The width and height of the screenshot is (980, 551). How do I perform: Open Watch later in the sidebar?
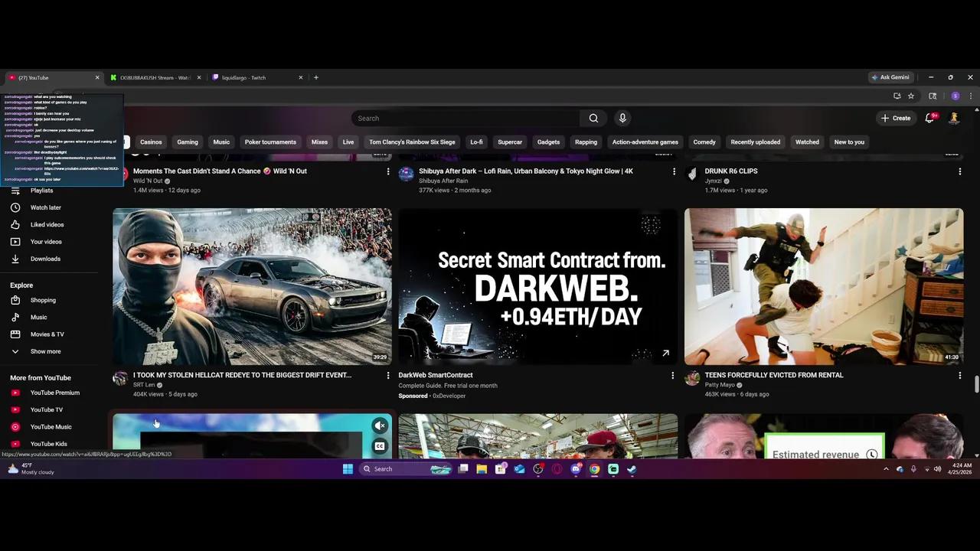46,207
